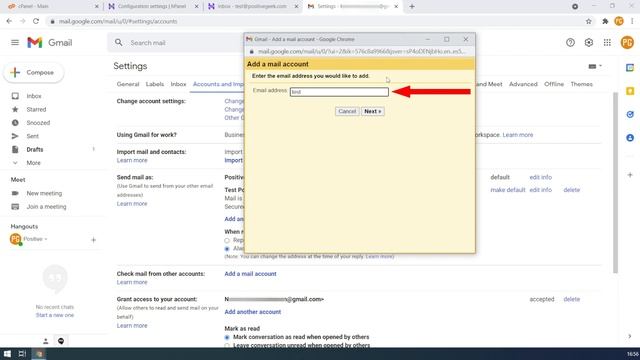Click the Chrome address bar URL
This screenshot has height=360, width=640.
(118, 21)
